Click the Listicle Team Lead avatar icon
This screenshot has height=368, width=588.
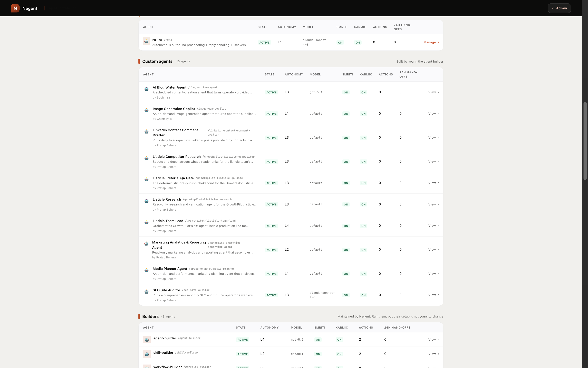coord(147,222)
